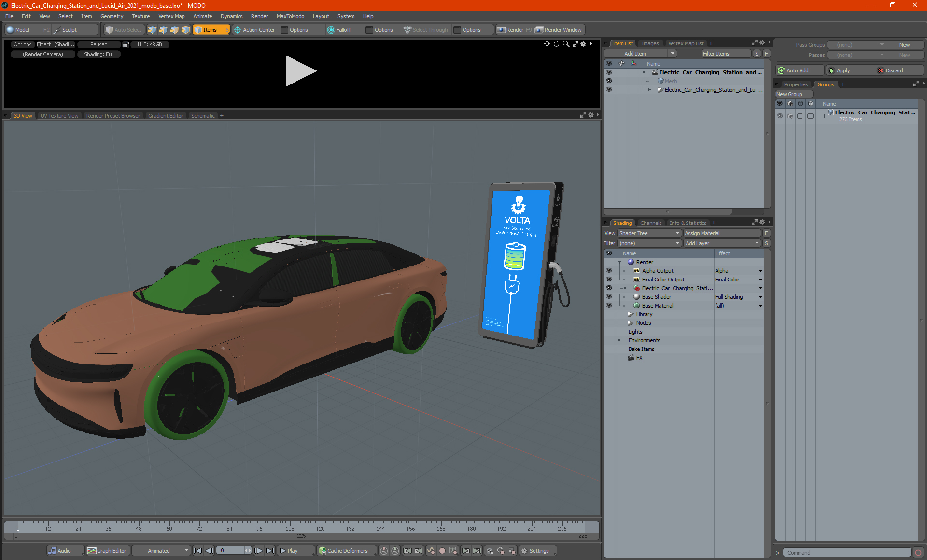Click the Action Center icon
927x560 pixels.
238,30
